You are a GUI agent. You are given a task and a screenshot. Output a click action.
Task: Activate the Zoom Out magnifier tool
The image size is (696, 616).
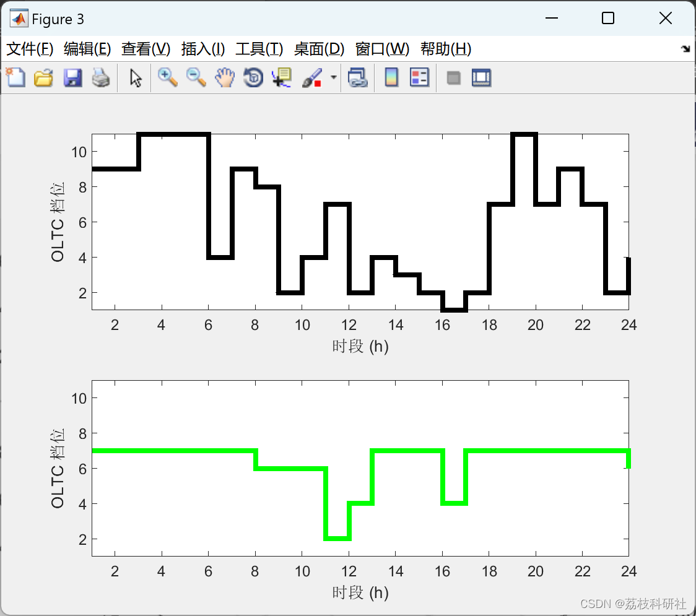click(196, 77)
